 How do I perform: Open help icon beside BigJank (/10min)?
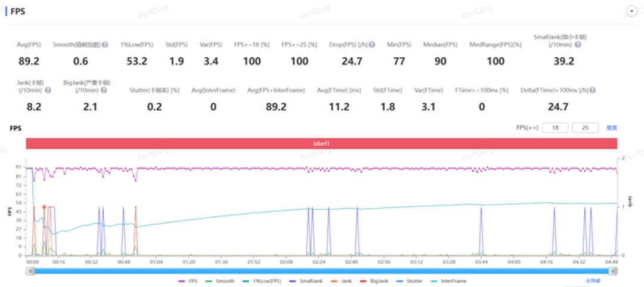click(104, 90)
